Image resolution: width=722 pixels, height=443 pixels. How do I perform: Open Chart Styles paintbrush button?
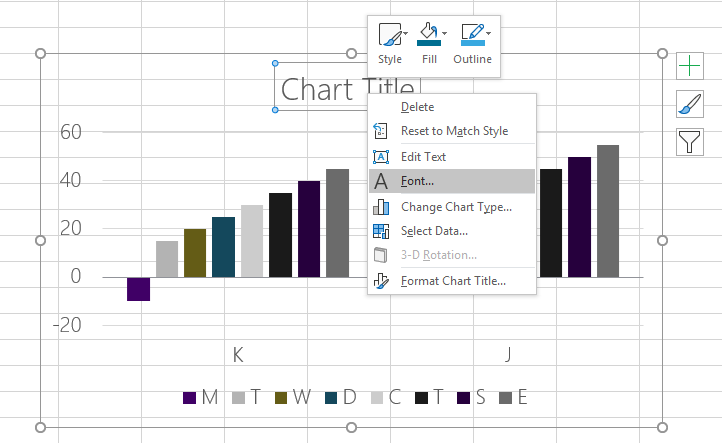pos(690,104)
